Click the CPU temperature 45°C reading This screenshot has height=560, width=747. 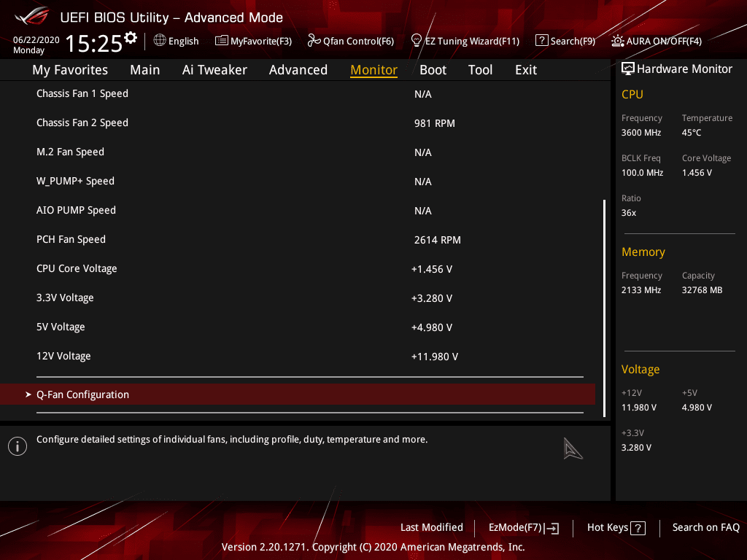point(692,133)
